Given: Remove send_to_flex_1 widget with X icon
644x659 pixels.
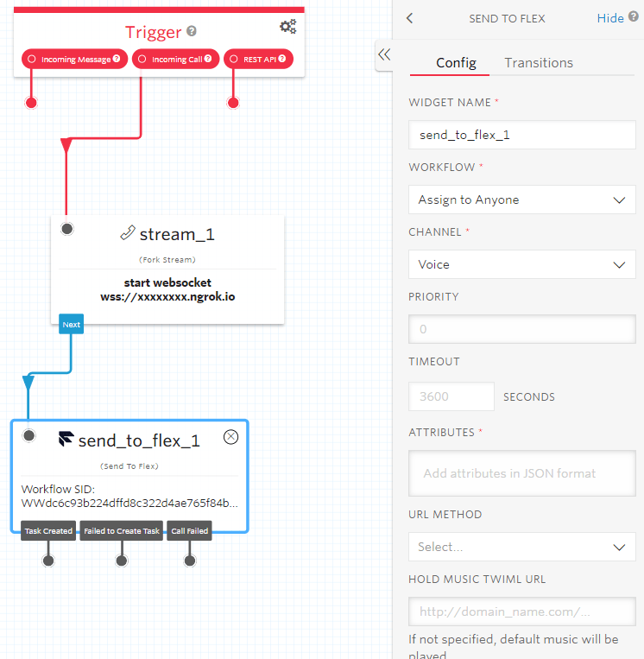Looking at the screenshot, I should pyautogui.click(x=230, y=437).
